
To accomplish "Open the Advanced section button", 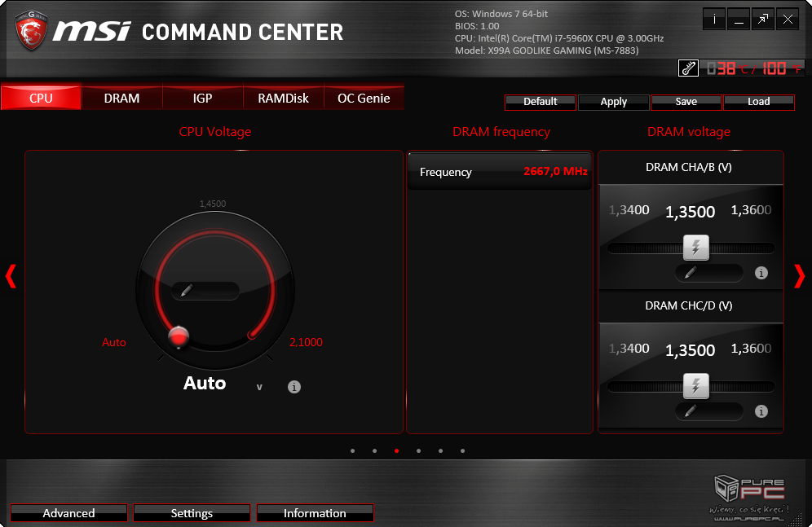I will click(68, 513).
